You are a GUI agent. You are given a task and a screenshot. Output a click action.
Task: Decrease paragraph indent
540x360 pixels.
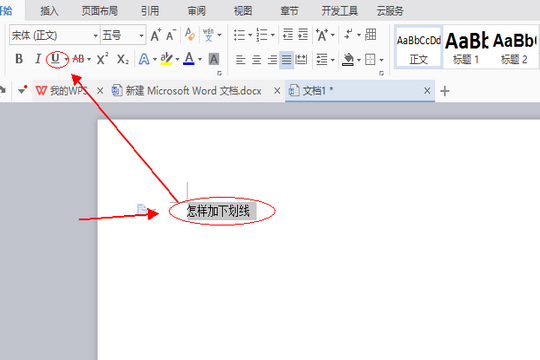[x=288, y=34]
